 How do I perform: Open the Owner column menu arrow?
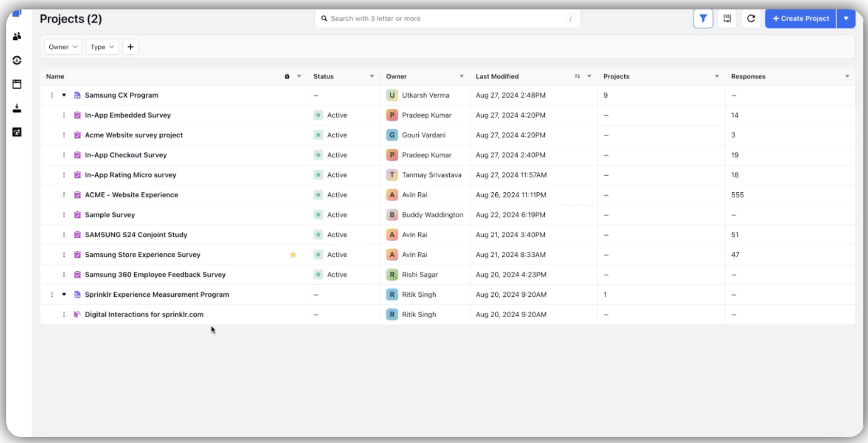tap(462, 76)
